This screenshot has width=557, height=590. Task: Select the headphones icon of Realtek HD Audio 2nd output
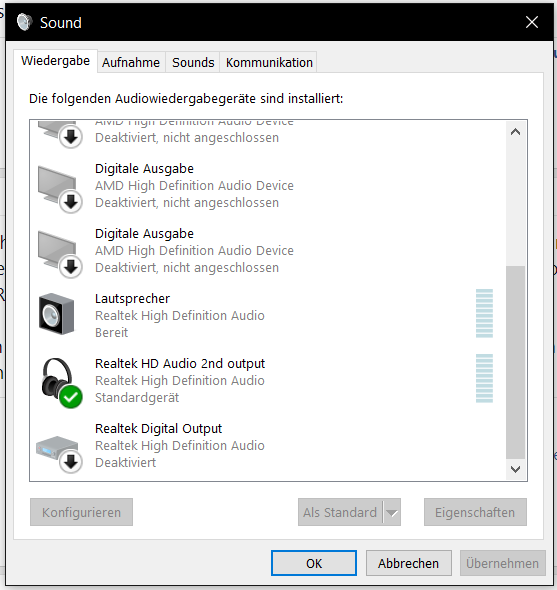61,382
